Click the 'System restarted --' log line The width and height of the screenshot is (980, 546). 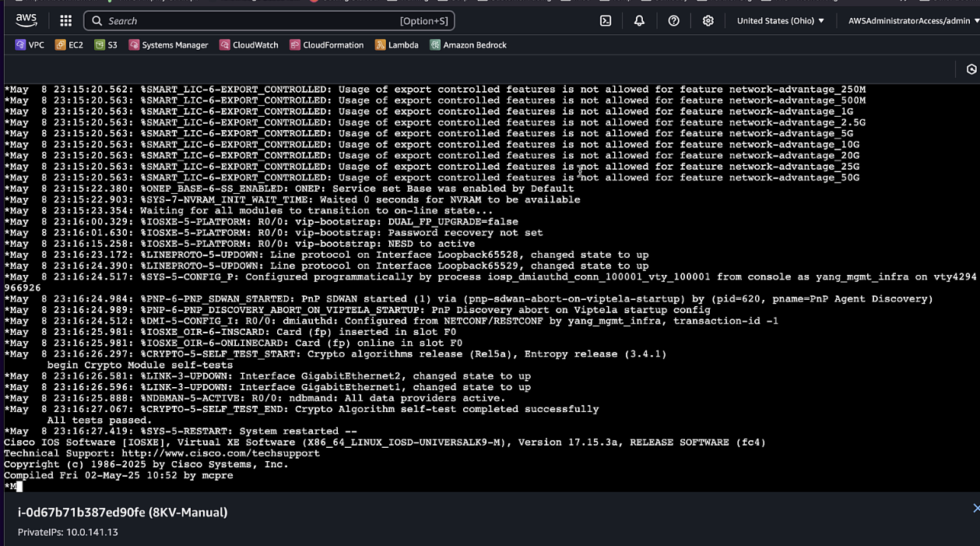[181, 432]
